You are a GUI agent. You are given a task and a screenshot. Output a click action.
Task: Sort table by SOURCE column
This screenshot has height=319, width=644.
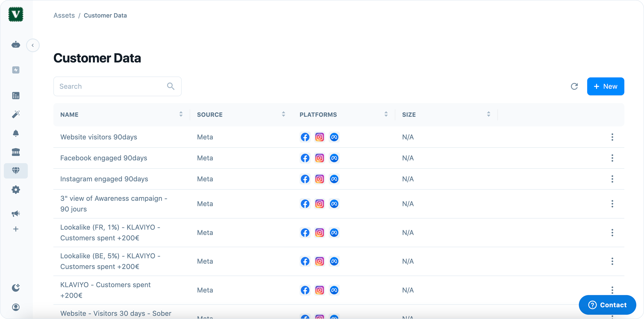pyautogui.click(x=283, y=114)
